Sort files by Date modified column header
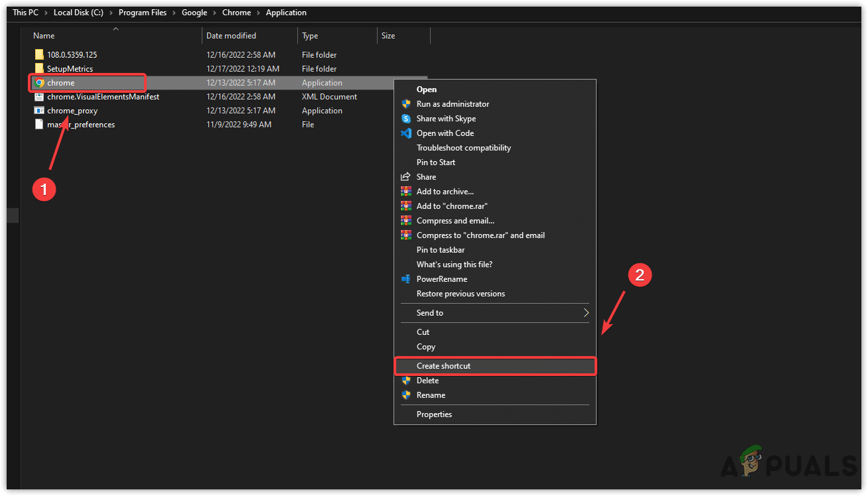868x496 pixels. tap(231, 36)
